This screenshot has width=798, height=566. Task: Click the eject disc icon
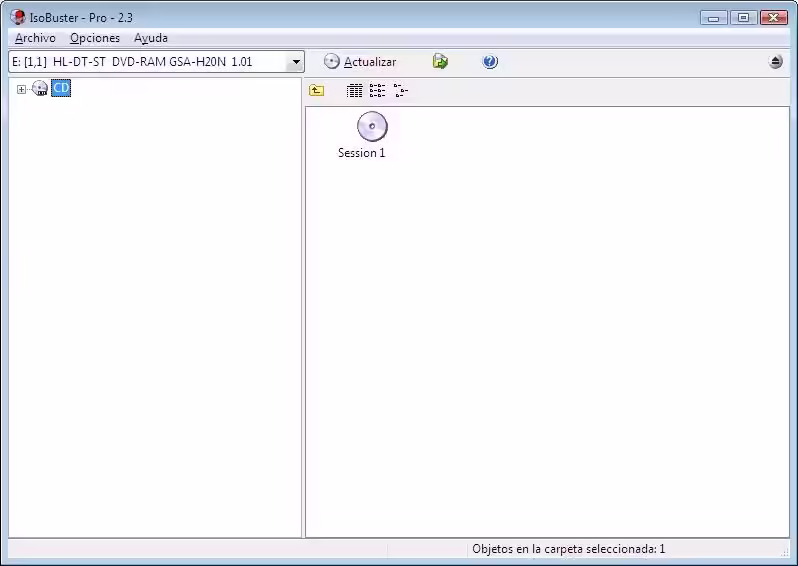click(x=776, y=62)
